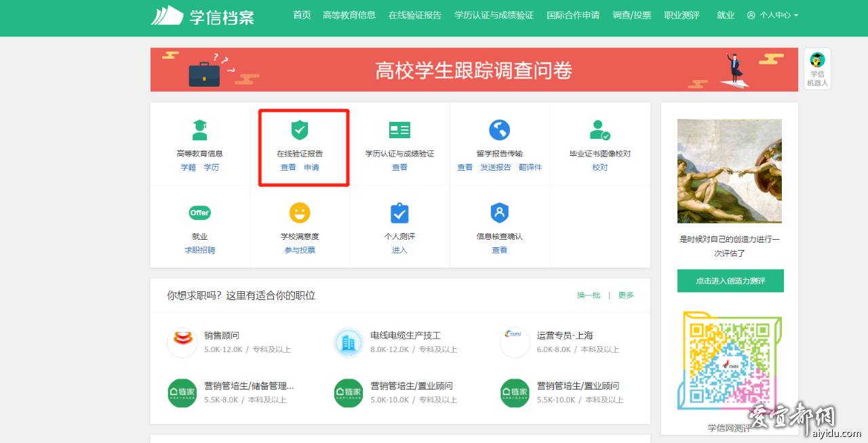Viewport: 868px width, 443px height.
Task: Click the 申请 link under 在线验证报告
Action: (311, 167)
